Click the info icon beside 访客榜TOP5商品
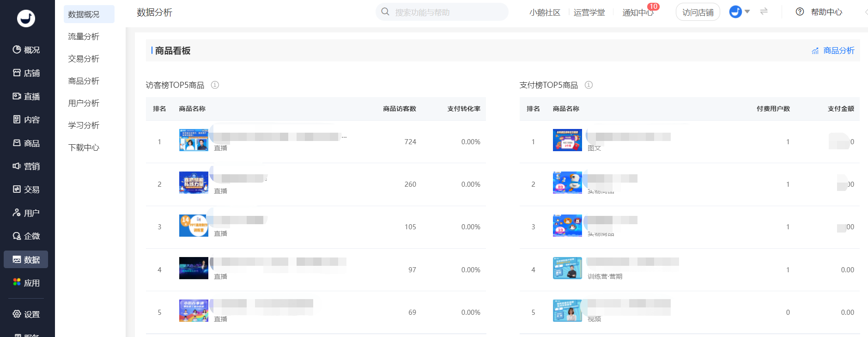This screenshot has height=337, width=868. coord(215,85)
